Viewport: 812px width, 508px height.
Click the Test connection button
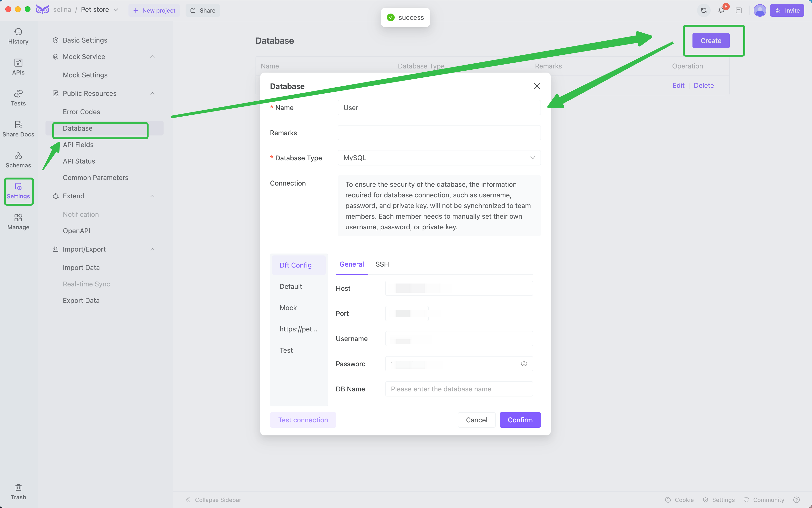click(303, 420)
